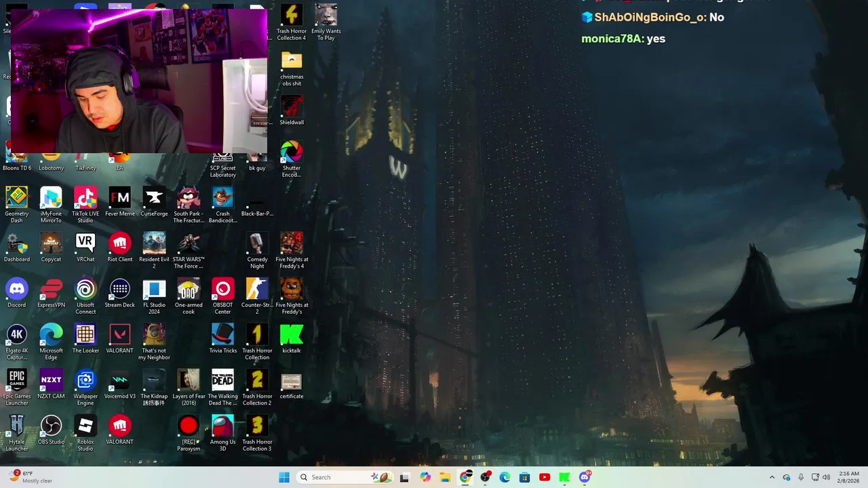
Task: Select the Voicemod V3 shortcut
Action: pyautogui.click(x=120, y=384)
